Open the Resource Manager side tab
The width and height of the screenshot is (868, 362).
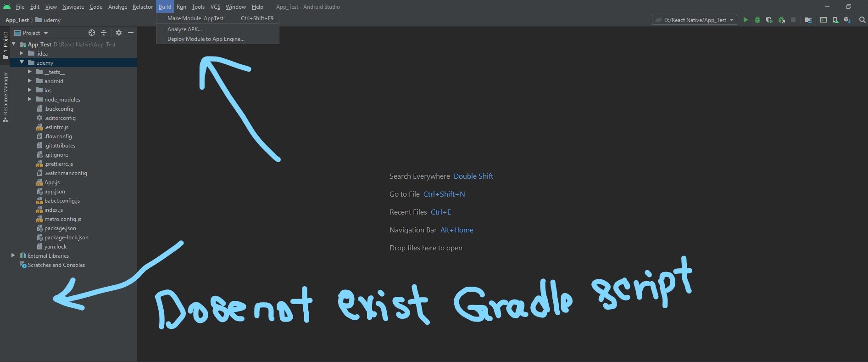click(5, 97)
